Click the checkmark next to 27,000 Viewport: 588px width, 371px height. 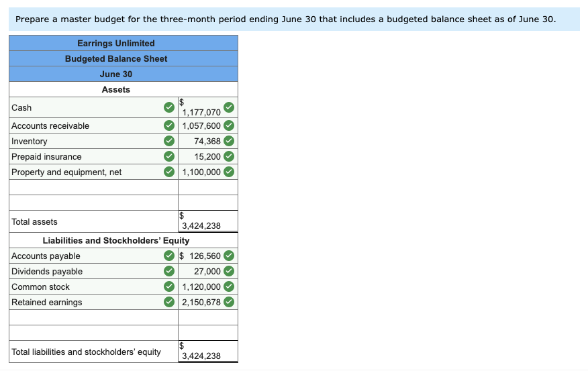coord(229,271)
